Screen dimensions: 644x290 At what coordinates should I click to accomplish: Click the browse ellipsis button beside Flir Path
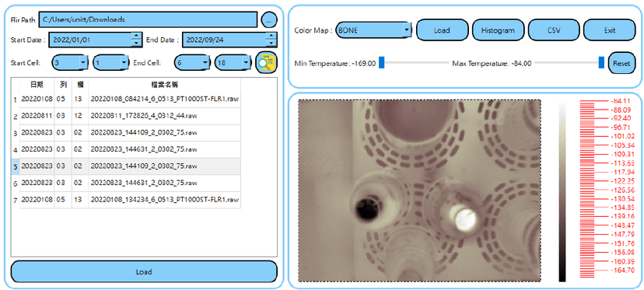269,19
